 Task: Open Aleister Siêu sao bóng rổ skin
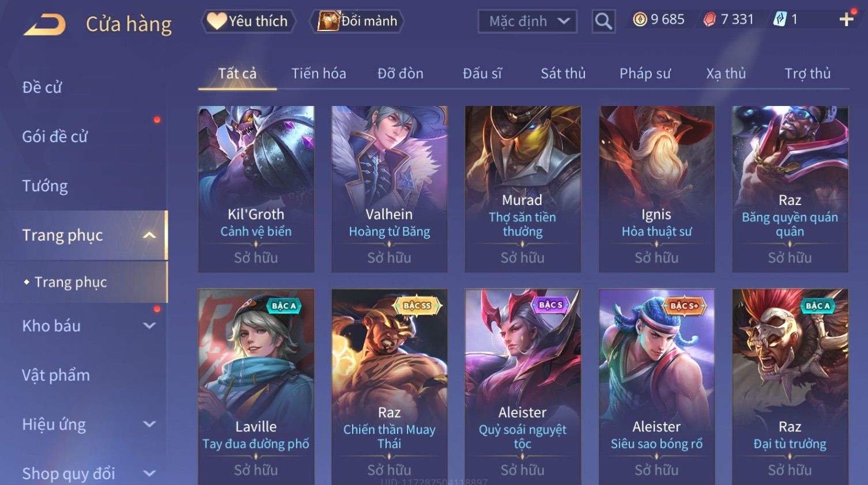tap(656, 387)
